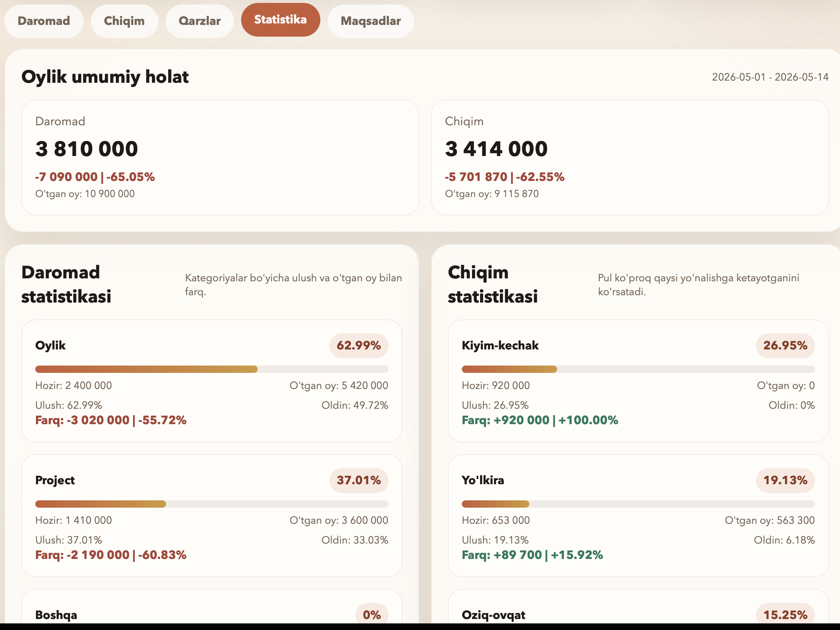Image resolution: width=840 pixels, height=630 pixels.
Task: Click Hozir: 2 400 000 value
Action: pyautogui.click(x=74, y=386)
